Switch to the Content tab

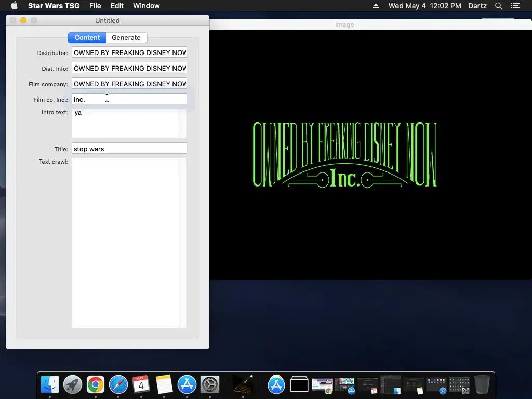[87, 37]
